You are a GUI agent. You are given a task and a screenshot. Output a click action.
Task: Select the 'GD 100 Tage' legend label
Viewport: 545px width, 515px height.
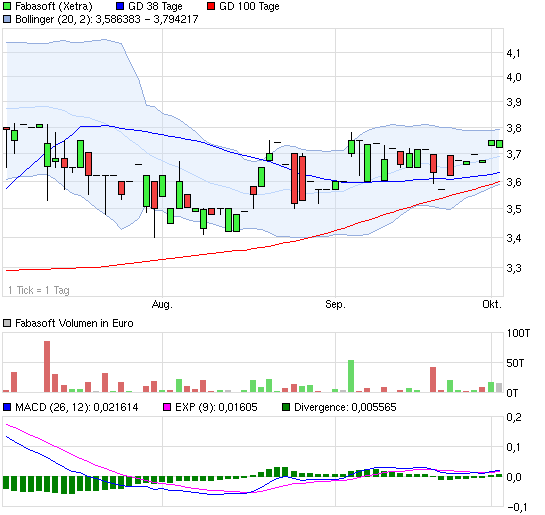pyautogui.click(x=249, y=6)
